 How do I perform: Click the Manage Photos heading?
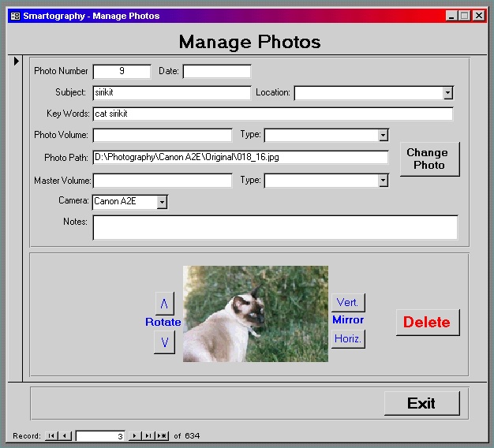point(250,42)
